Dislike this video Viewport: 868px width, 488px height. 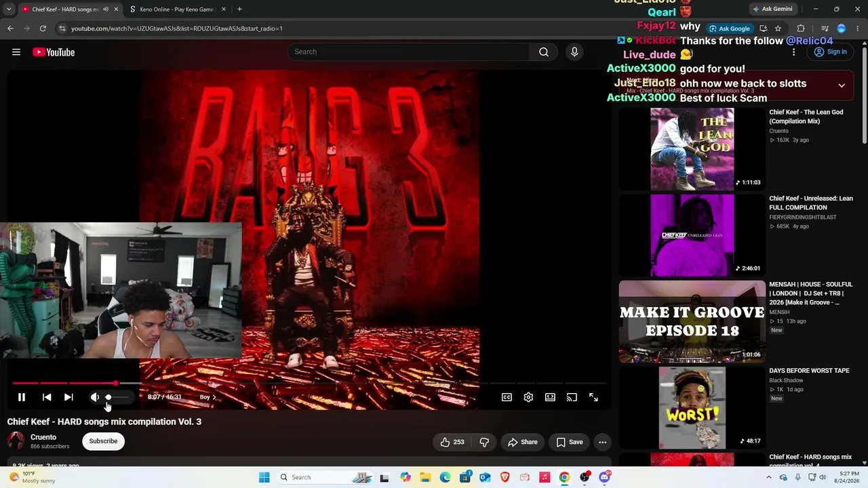484,442
